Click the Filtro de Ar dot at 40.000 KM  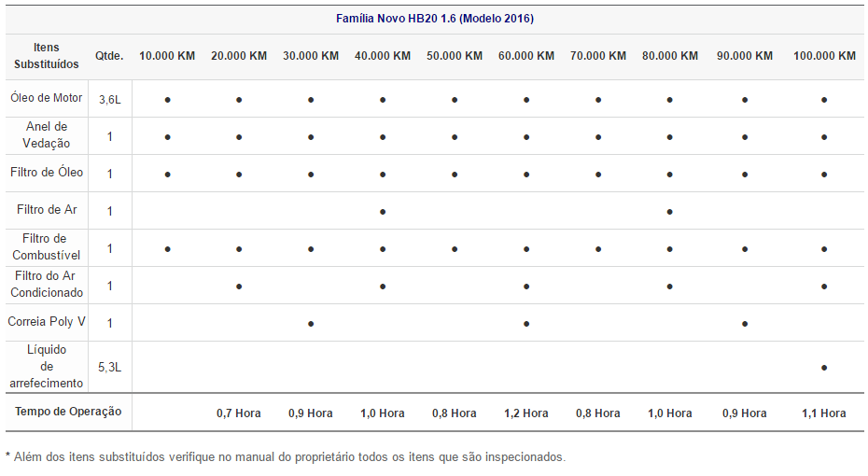(383, 212)
